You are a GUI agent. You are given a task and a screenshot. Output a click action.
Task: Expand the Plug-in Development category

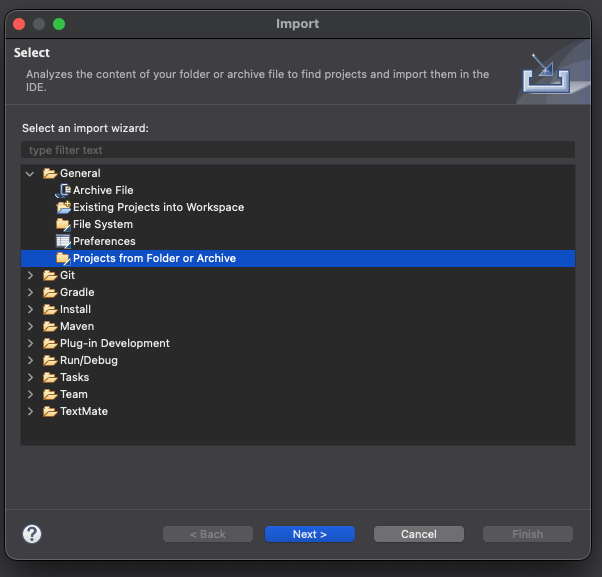coord(30,344)
